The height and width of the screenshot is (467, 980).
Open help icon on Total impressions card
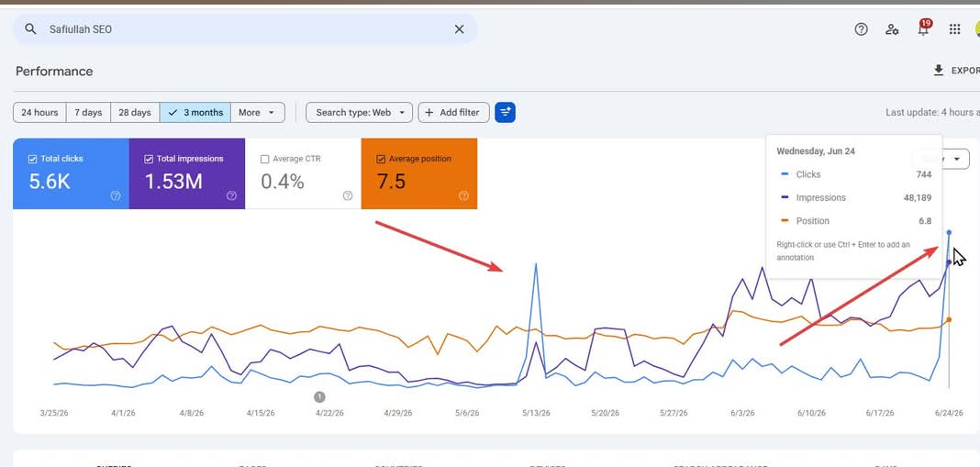tap(231, 195)
